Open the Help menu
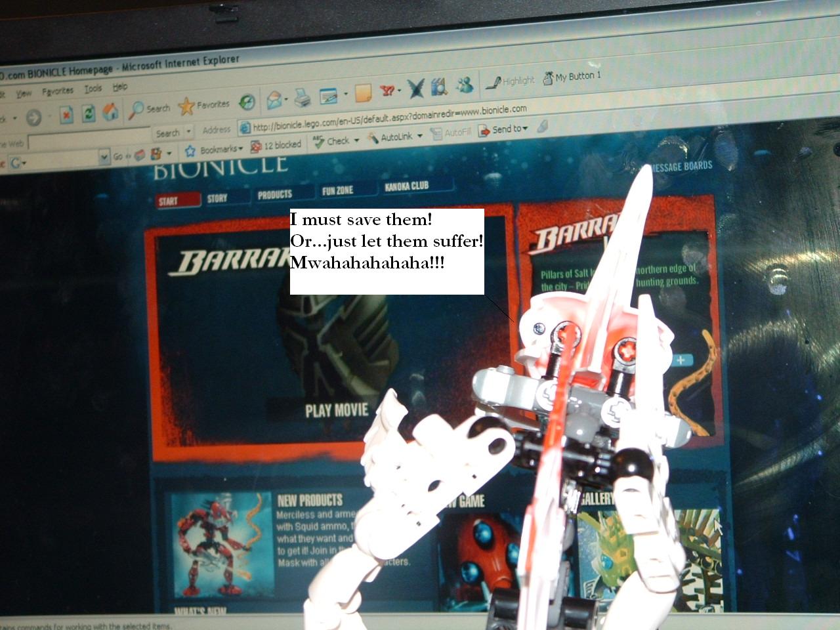The image size is (840, 630). tap(119, 87)
